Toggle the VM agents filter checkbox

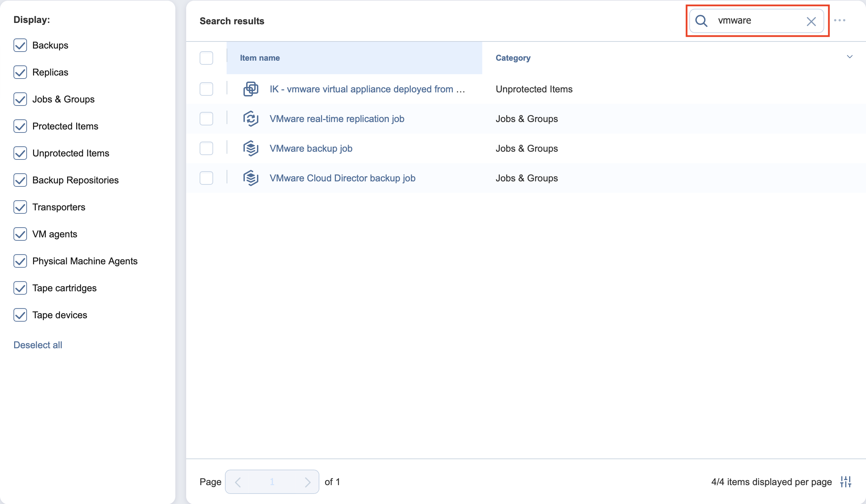point(20,234)
